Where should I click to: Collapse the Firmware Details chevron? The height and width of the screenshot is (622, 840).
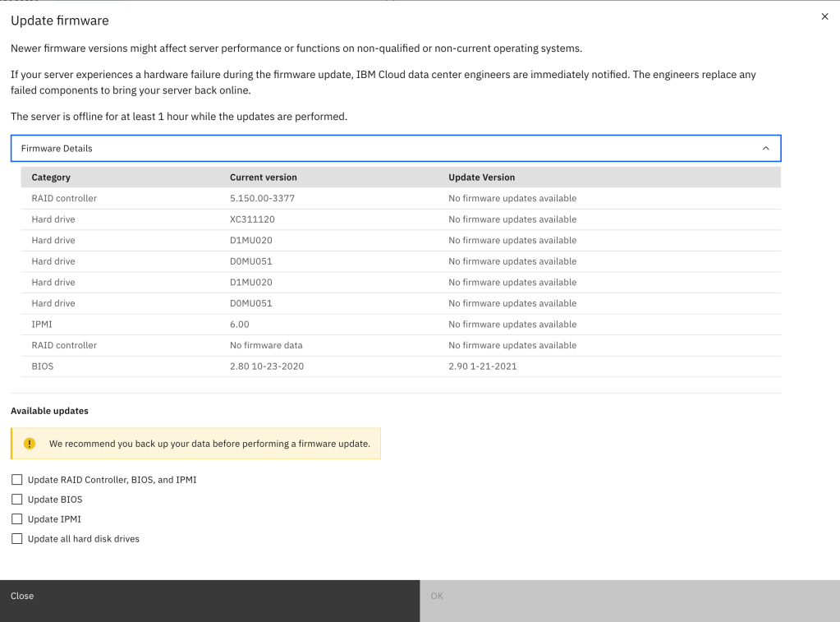765,149
